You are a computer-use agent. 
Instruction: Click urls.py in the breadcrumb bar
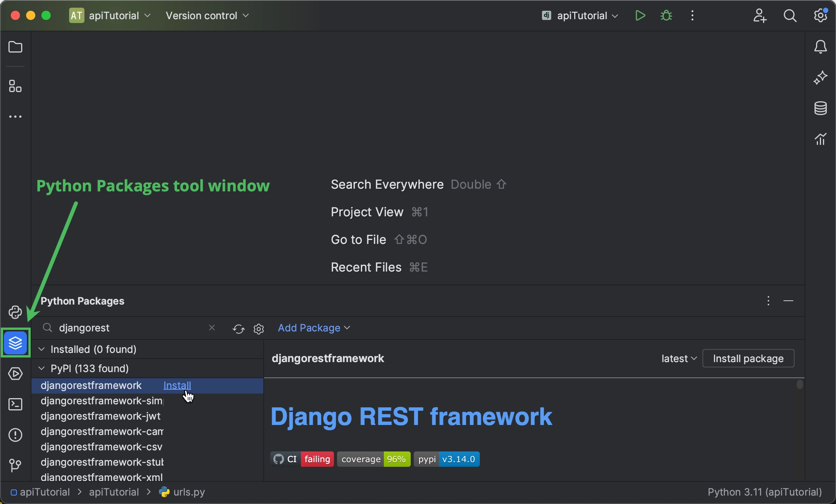click(182, 492)
